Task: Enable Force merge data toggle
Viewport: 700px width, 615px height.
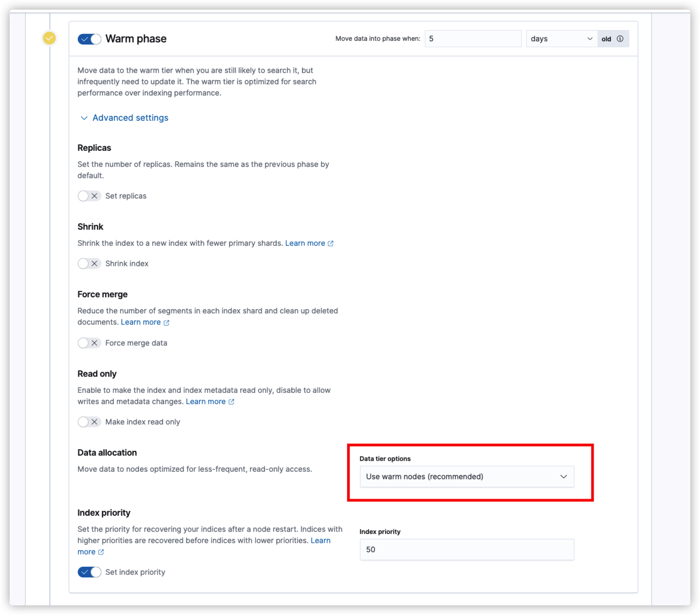Action: click(x=89, y=343)
